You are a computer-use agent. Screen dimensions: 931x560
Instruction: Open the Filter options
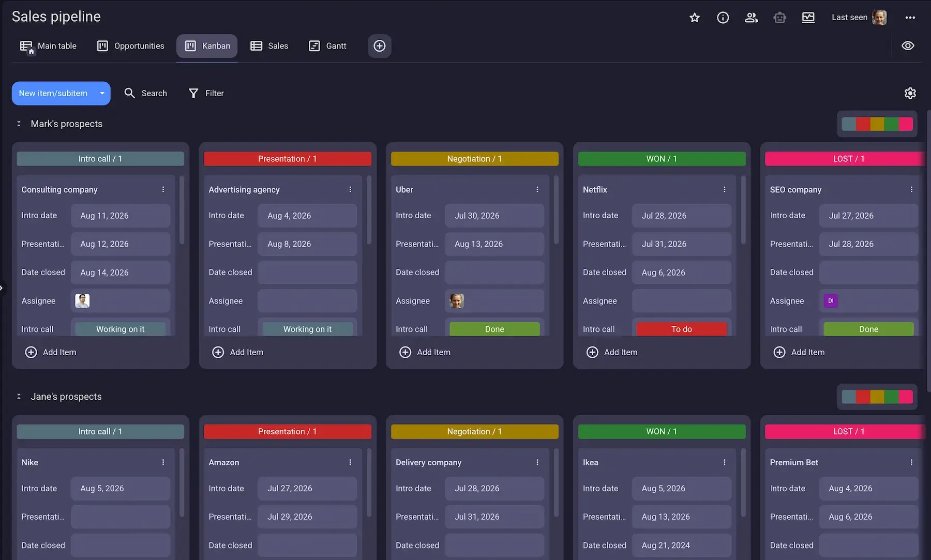pos(206,93)
